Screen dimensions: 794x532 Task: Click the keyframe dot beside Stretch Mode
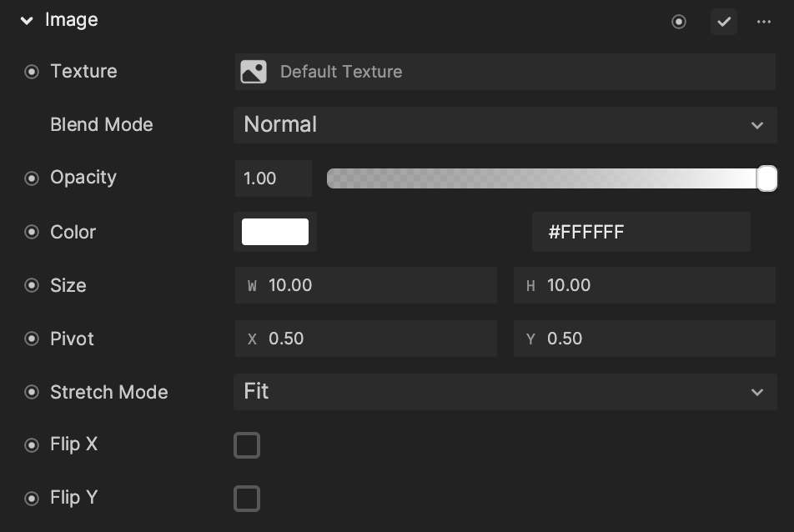pos(32,392)
